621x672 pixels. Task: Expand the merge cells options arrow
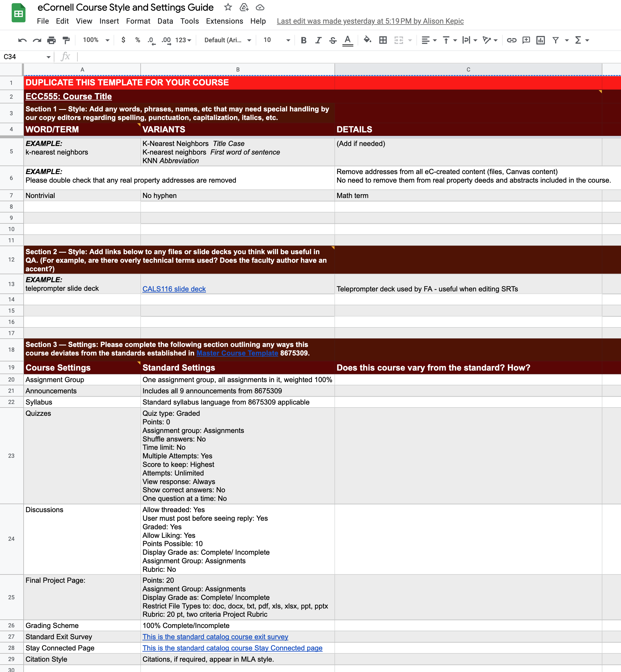pyautogui.click(x=410, y=40)
